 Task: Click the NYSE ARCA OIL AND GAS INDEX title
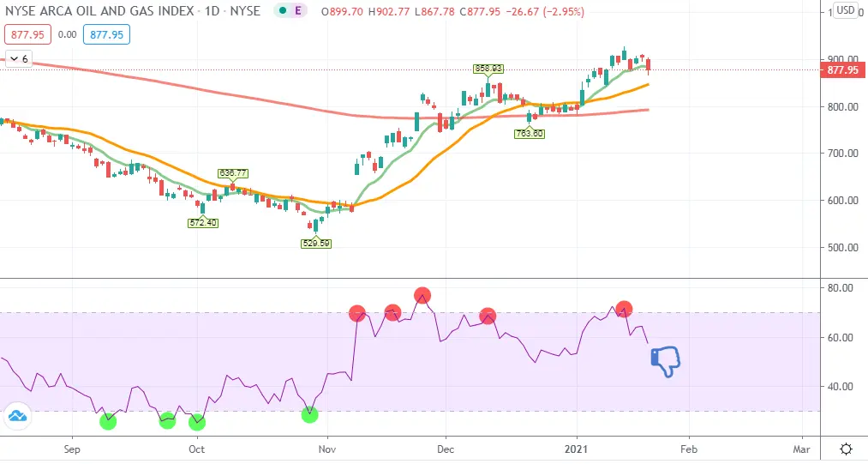[99, 11]
